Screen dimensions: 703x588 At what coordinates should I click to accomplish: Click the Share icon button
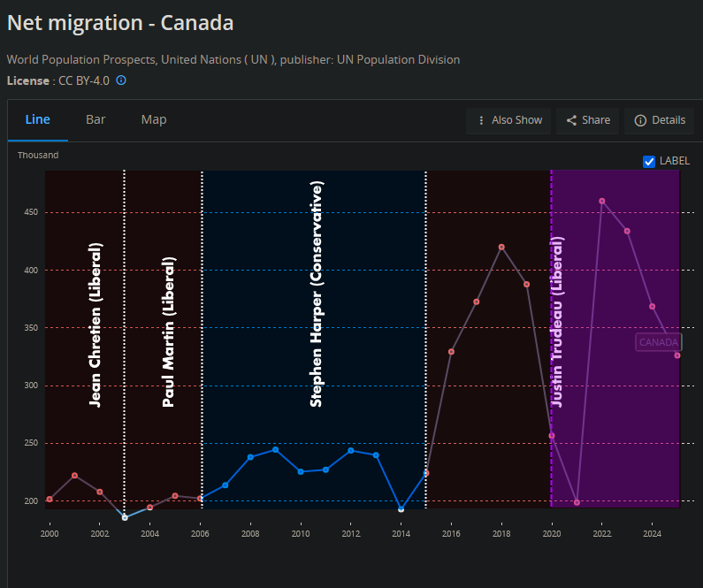pos(587,120)
